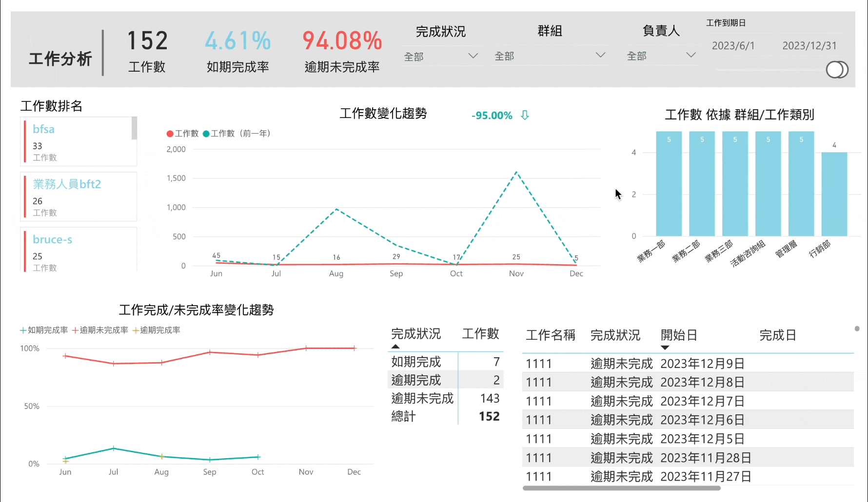Select the 業務二部 bar
The height and width of the screenshot is (502, 868).
pos(702,184)
